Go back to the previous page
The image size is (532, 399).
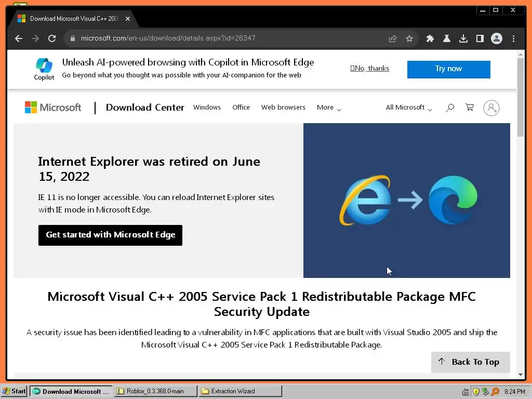19,38
